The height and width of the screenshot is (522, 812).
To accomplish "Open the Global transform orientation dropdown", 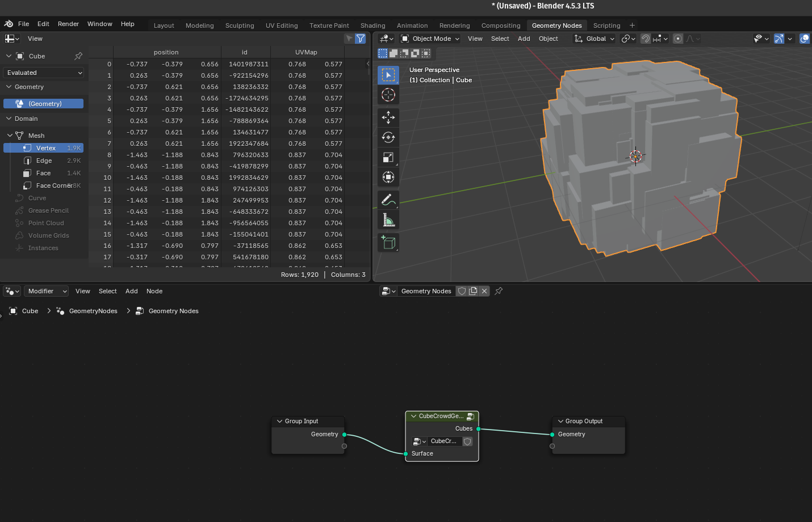I will pos(595,39).
